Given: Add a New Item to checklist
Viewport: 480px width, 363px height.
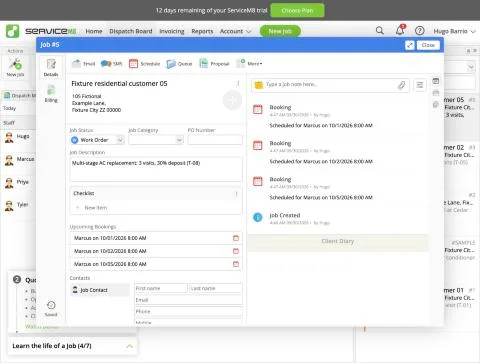Looking at the screenshot, I should [x=96, y=208].
